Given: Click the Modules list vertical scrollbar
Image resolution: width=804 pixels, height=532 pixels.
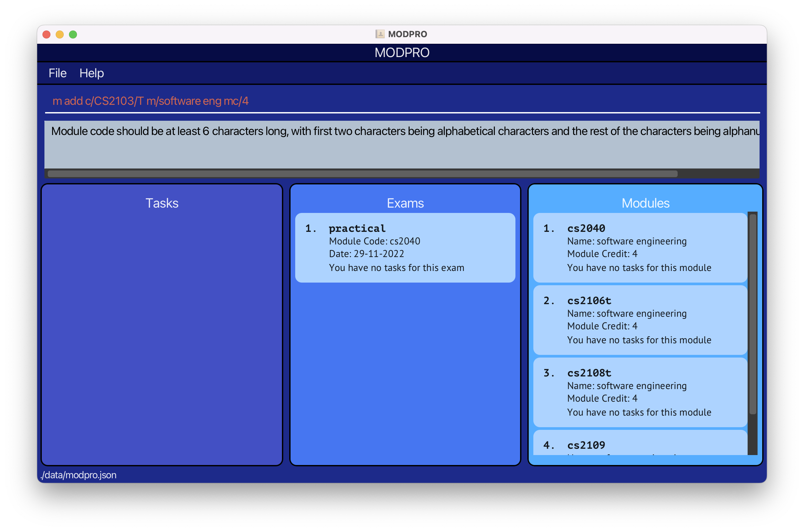Looking at the screenshot, I should pos(753,314).
